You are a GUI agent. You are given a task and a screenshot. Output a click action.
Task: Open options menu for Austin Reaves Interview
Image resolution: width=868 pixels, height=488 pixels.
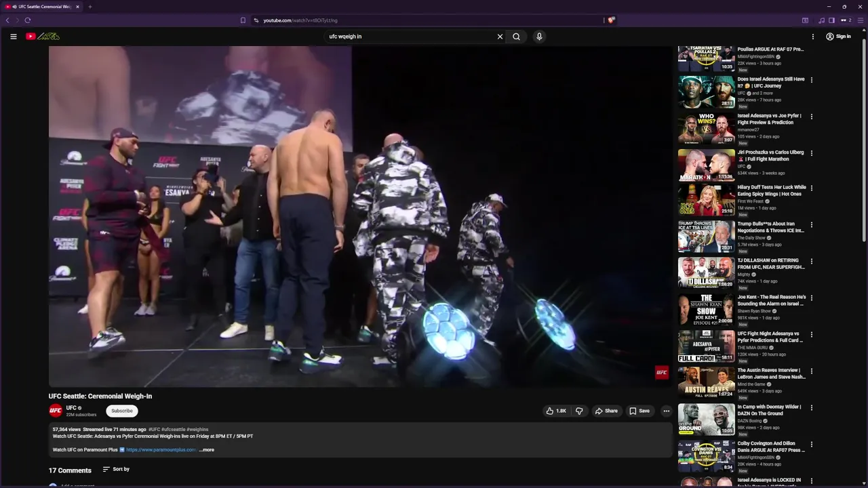pyautogui.click(x=812, y=371)
